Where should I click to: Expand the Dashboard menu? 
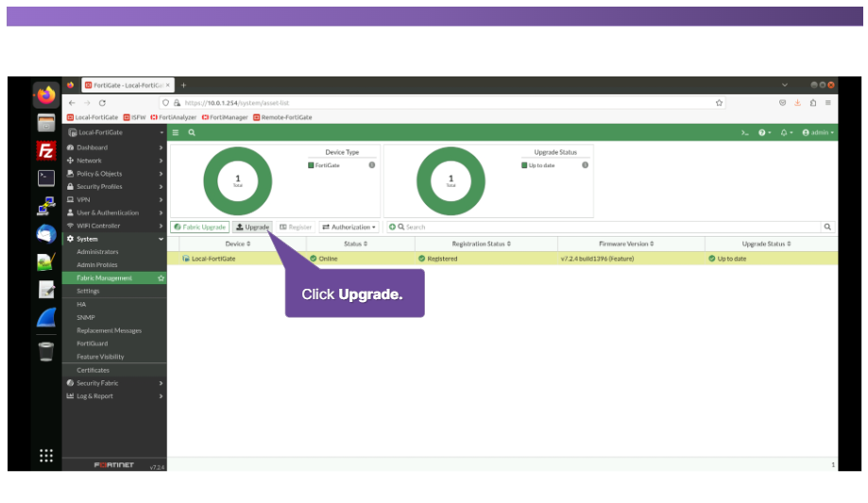[114, 148]
